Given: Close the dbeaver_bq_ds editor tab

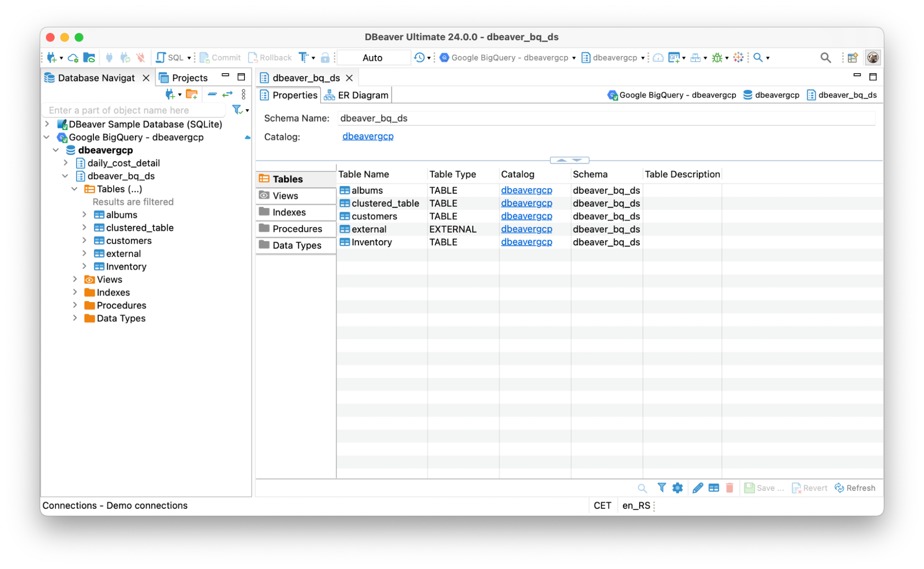Looking at the screenshot, I should click(x=349, y=78).
